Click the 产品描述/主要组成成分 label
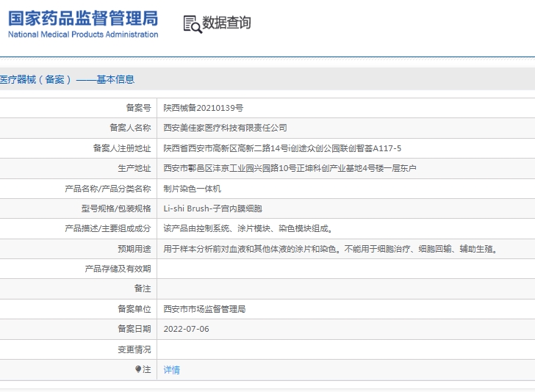Viewport: 535px width, 392px height. tap(108, 228)
